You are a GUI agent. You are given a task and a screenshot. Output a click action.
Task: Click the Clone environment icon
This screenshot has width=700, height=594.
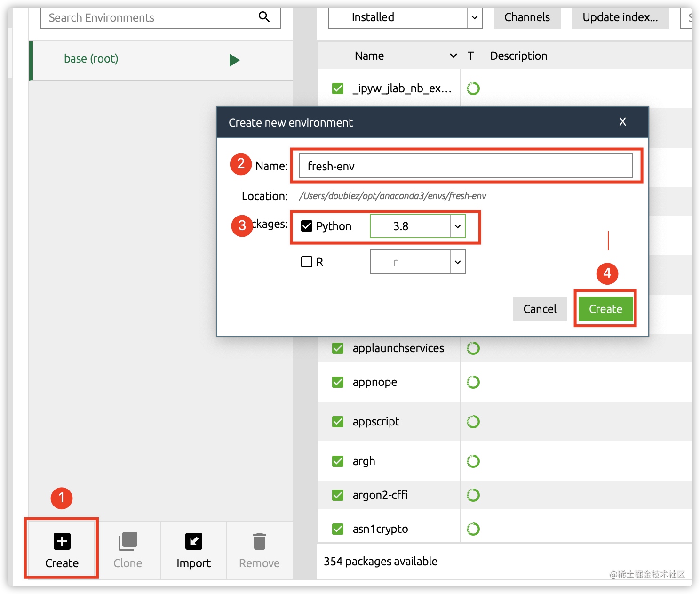click(x=127, y=541)
